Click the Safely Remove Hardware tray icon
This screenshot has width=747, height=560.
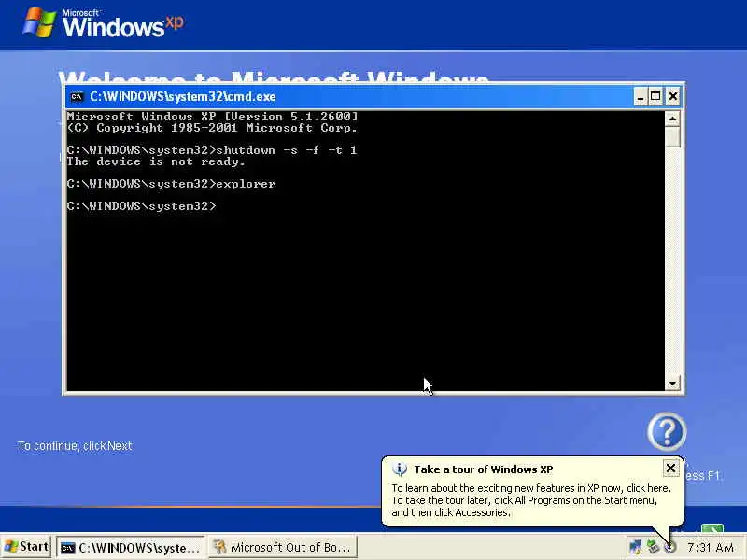coord(653,547)
